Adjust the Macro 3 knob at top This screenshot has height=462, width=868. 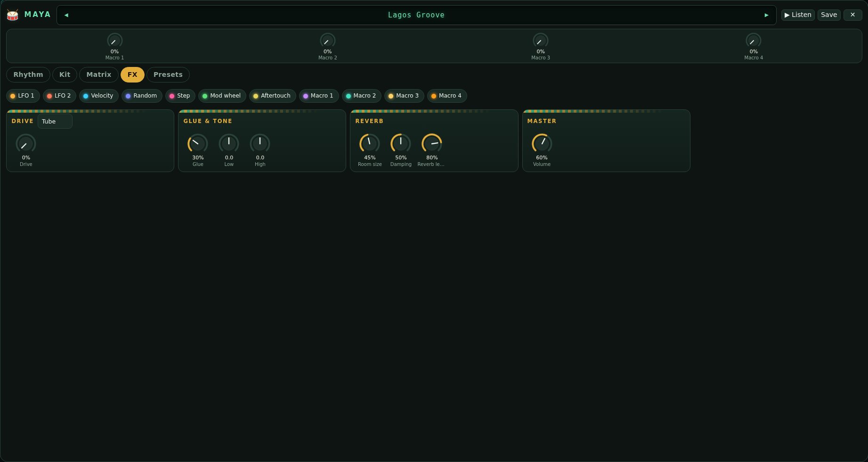540,41
